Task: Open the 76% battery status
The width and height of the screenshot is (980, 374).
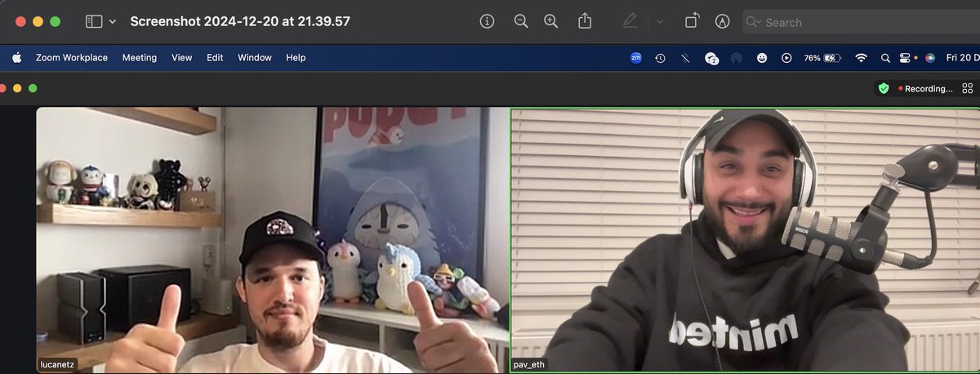Action: (822, 58)
